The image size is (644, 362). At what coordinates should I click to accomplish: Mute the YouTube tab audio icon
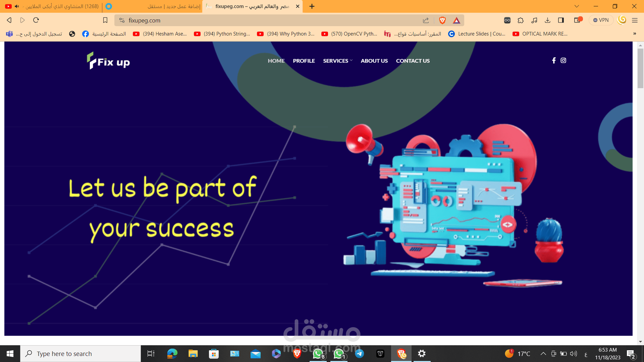(x=17, y=6)
